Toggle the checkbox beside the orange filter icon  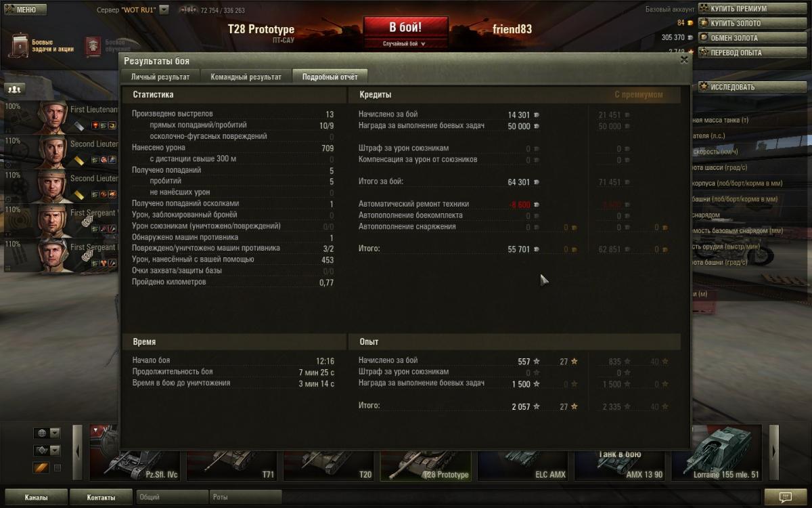click(x=57, y=468)
